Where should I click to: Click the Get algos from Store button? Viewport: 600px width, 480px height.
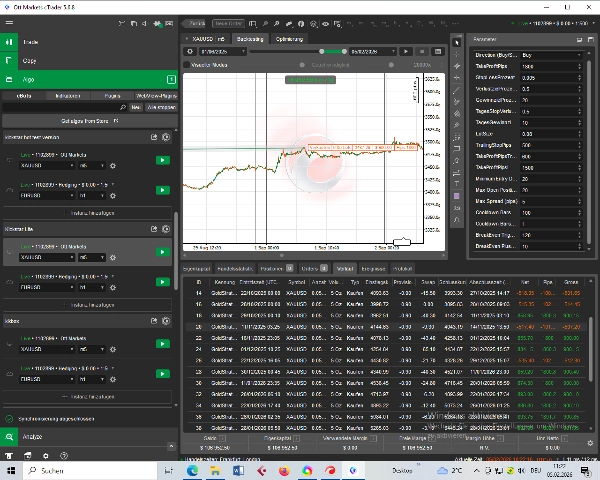(x=89, y=120)
